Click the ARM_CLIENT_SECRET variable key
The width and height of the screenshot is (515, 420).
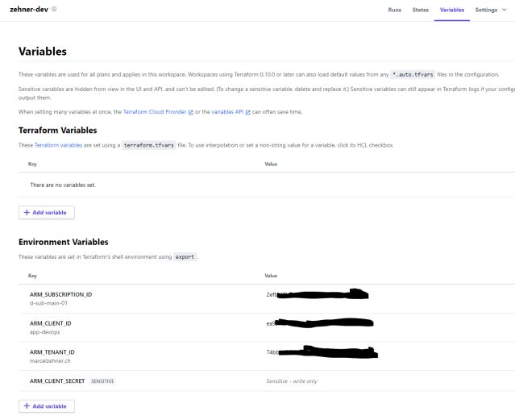57,380
